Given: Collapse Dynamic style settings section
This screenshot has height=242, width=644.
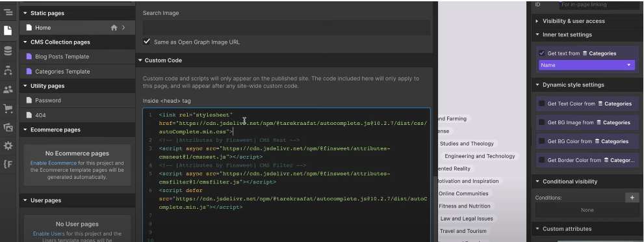Looking at the screenshot, I should click(x=537, y=85).
